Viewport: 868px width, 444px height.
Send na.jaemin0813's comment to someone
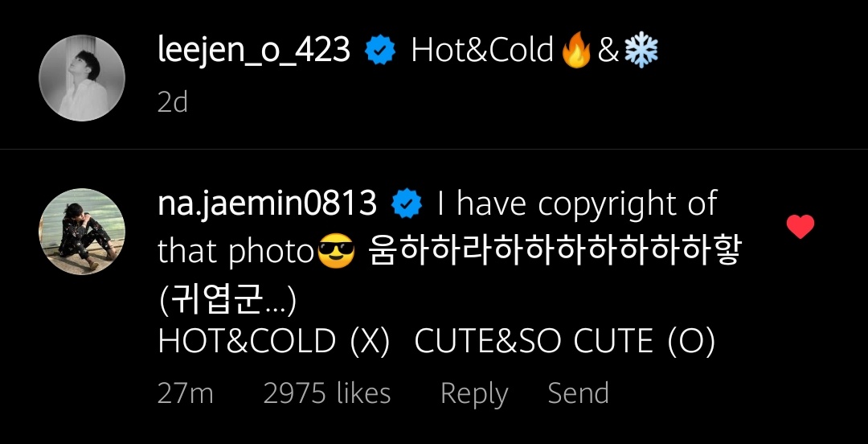click(x=579, y=393)
